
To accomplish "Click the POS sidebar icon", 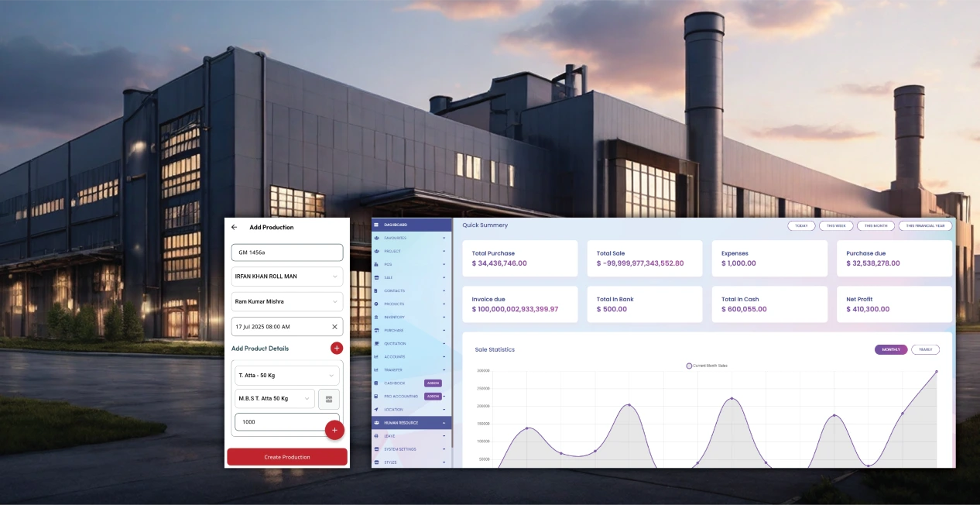I will point(377,265).
